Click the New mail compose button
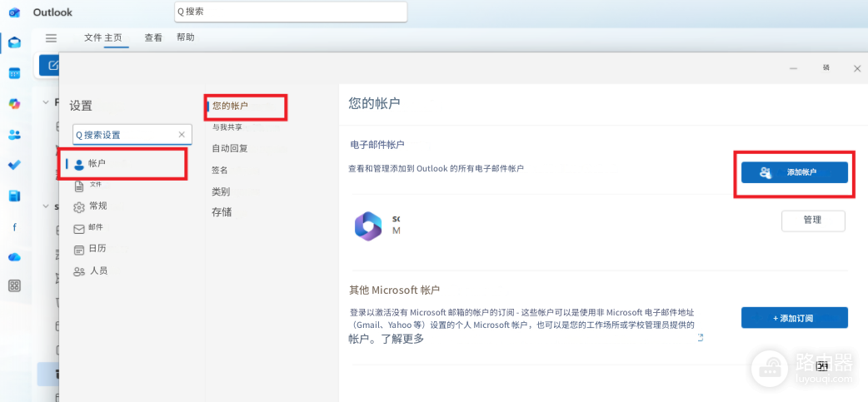868x402 pixels. [50, 65]
